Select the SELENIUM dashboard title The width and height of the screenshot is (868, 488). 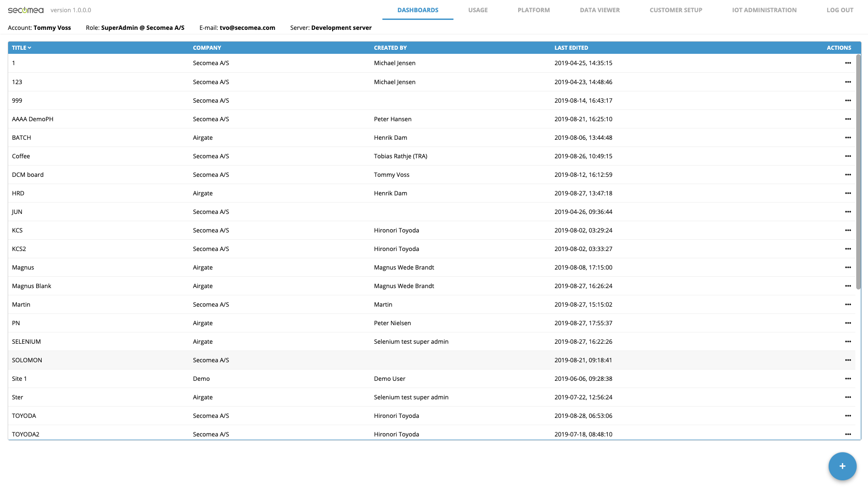(26, 341)
